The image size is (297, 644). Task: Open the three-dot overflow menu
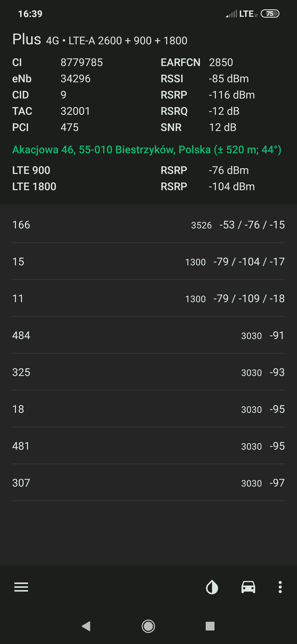(280, 587)
